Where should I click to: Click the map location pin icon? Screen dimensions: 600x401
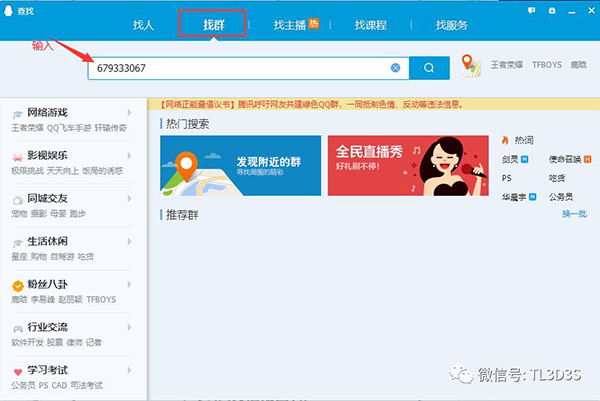472,66
